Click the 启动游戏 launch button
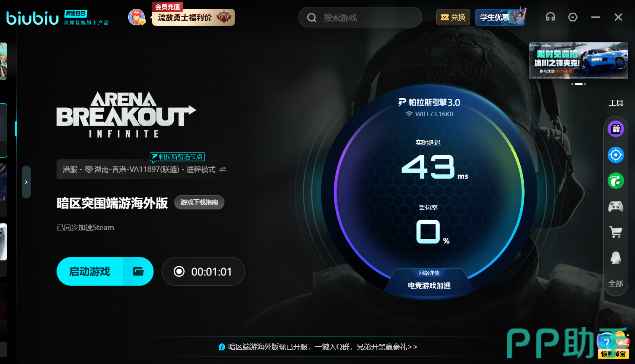The image size is (635, 364). coord(90,271)
